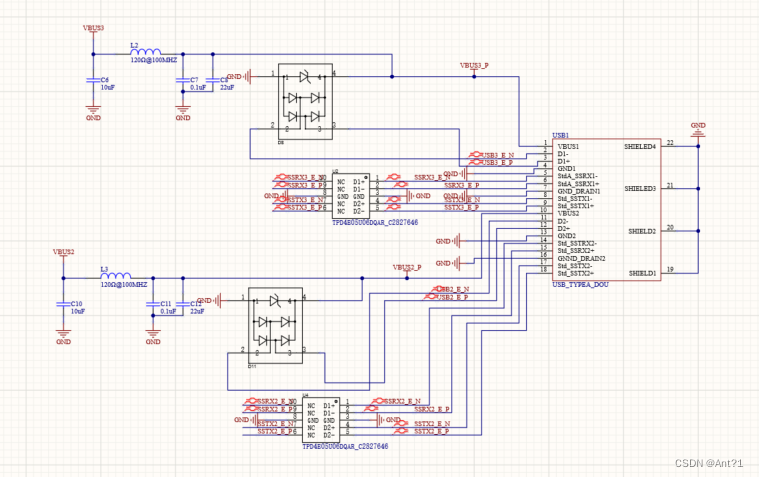The image size is (759, 477).
Task: Click pin number 22 on SHIELED4 wire
Action: pos(670,142)
